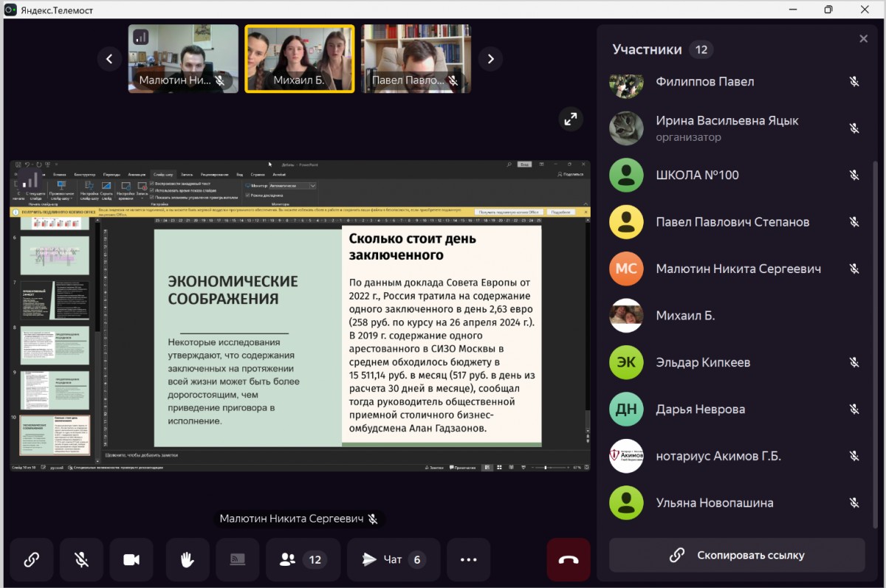The width and height of the screenshot is (886, 588).
Task: Start screen sharing with monitor icon
Action: [x=237, y=560]
